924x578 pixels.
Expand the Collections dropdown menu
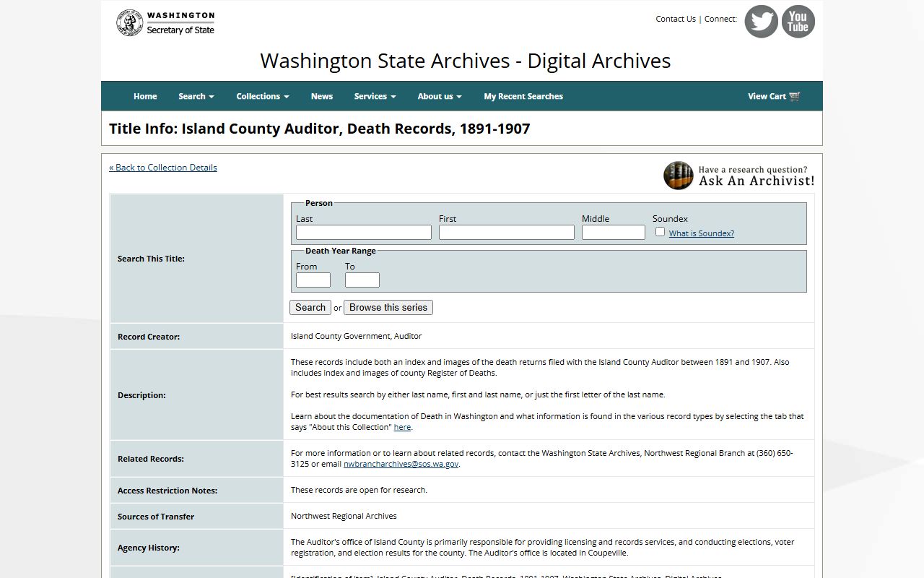tap(263, 96)
